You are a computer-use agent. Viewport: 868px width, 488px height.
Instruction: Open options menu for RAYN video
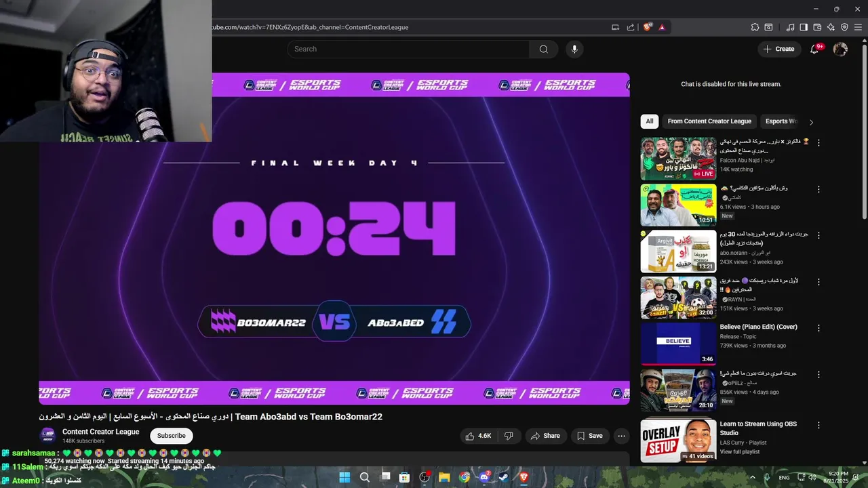tap(818, 281)
